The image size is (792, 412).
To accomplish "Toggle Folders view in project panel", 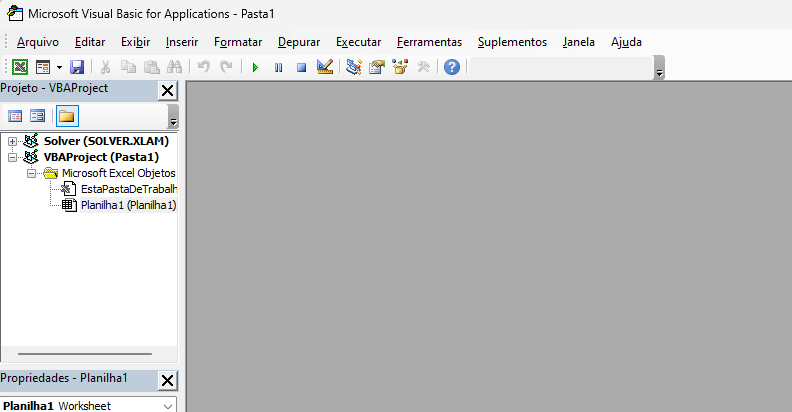I will pyautogui.click(x=67, y=117).
